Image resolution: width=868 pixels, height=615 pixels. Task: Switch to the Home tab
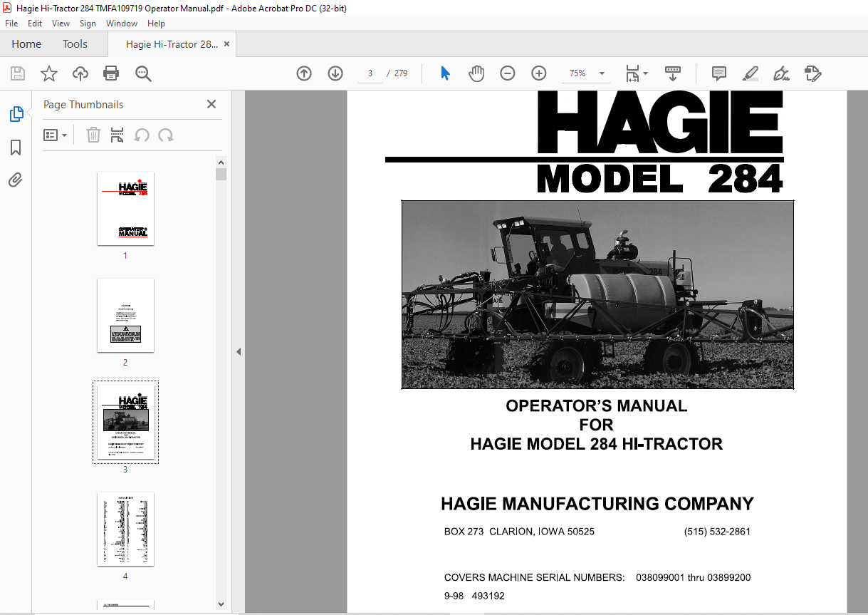pos(26,44)
